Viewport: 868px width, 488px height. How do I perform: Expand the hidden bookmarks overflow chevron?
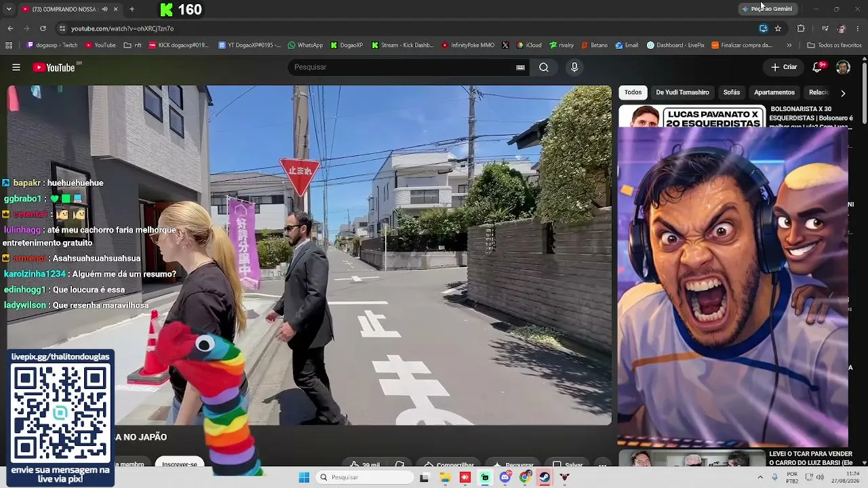789,45
